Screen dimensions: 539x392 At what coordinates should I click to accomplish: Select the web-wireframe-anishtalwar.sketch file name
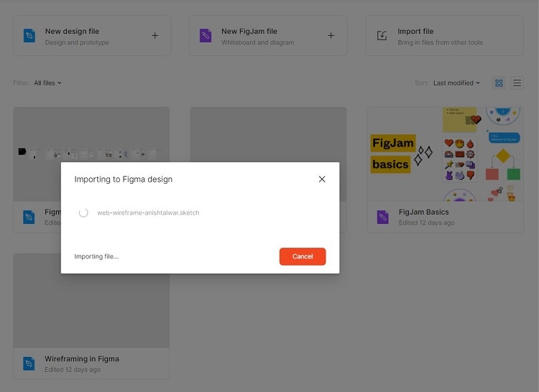point(148,213)
